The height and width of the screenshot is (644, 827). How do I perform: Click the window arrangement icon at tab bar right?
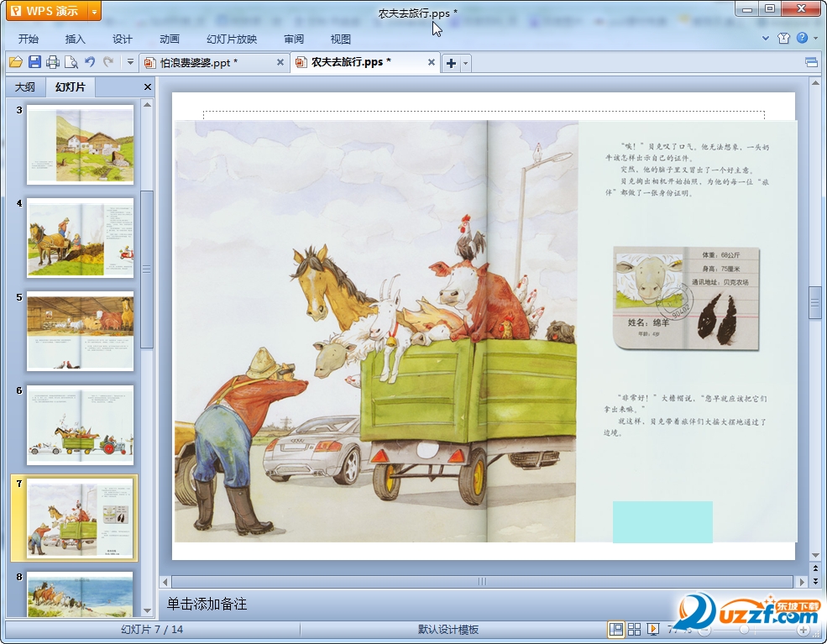click(x=811, y=63)
